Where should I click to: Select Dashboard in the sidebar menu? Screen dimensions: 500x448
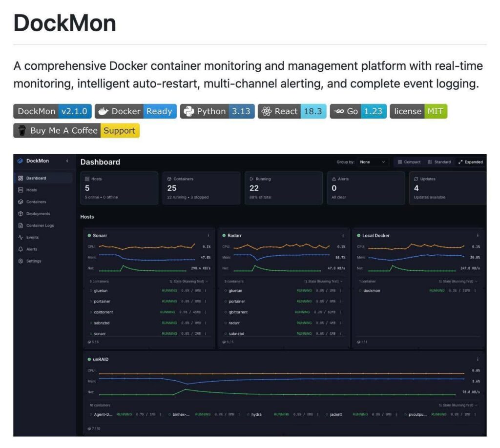pos(36,178)
